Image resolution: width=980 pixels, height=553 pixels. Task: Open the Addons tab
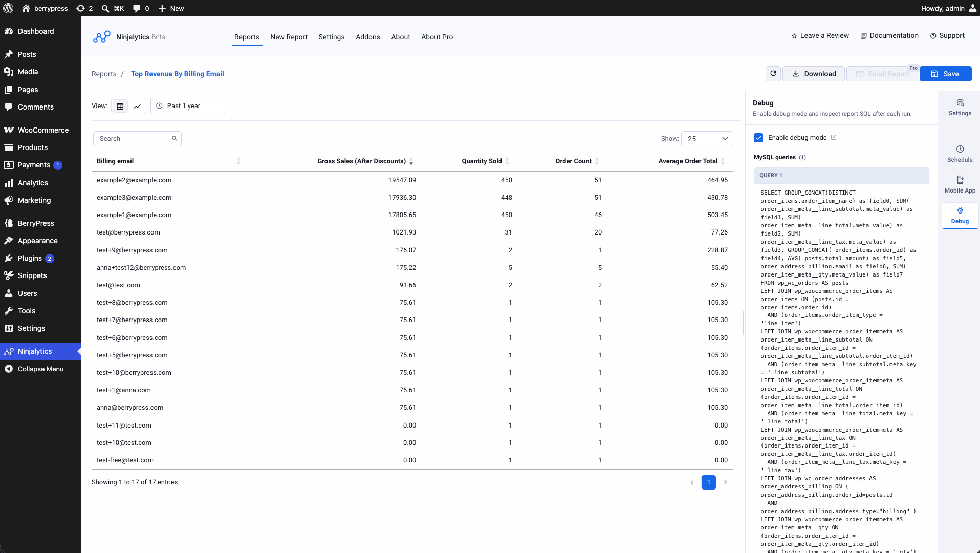[368, 37]
